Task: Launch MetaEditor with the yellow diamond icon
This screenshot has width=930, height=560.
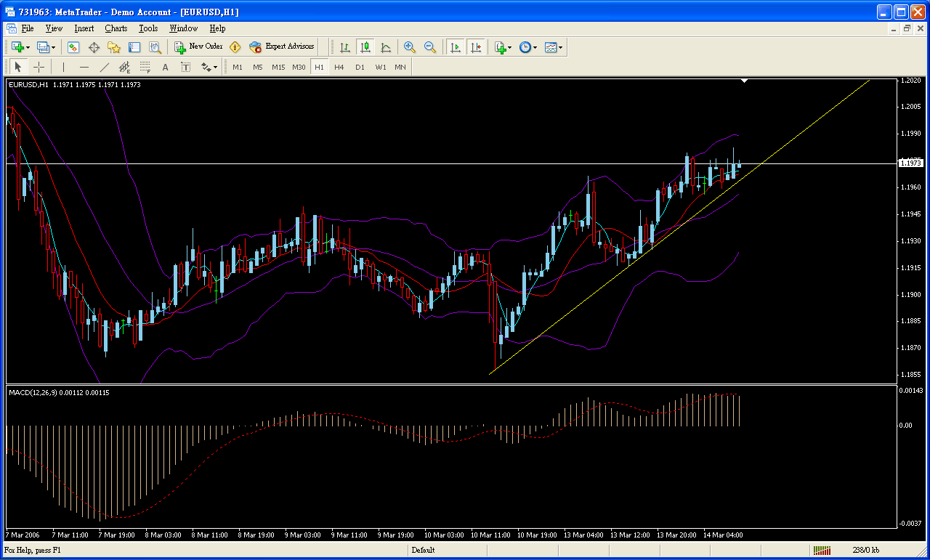Action: pyautogui.click(x=235, y=47)
